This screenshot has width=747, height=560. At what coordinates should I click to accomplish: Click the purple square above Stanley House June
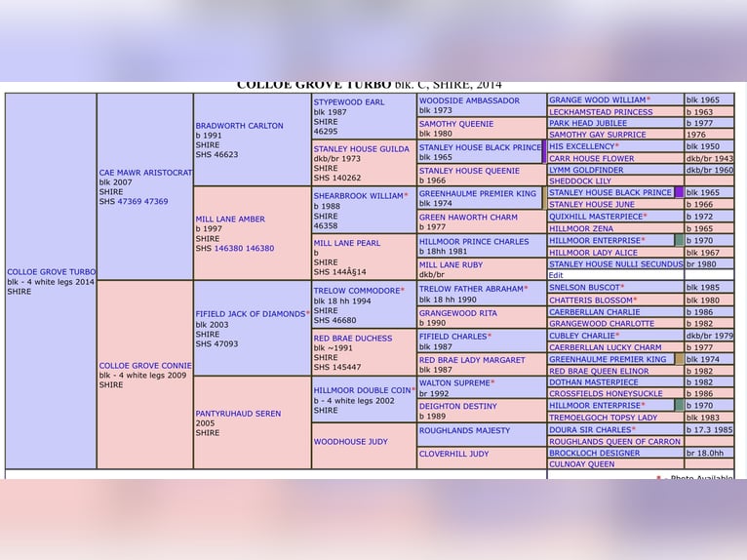point(679,193)
